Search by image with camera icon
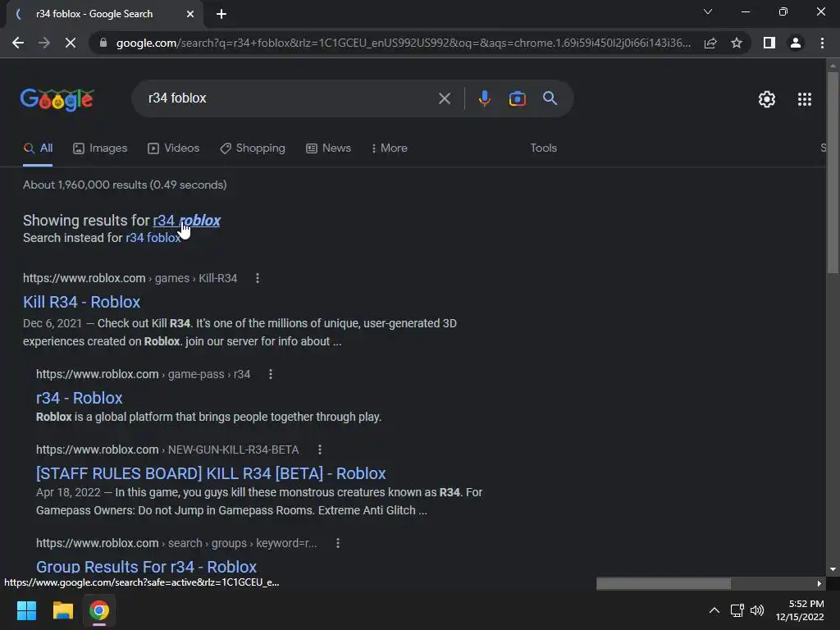This screenshot has width=840, height=630. [517, 98]
